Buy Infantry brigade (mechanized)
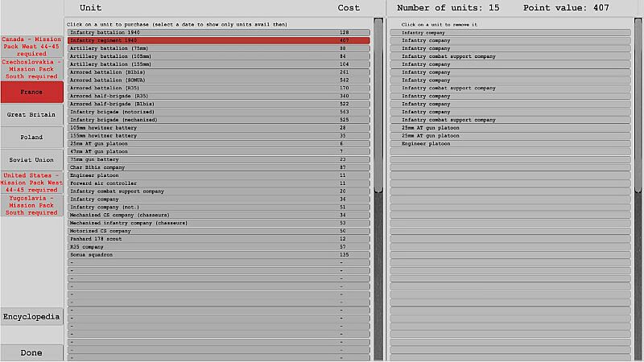This screenshot has height=362, width=644. coord(218,120)
